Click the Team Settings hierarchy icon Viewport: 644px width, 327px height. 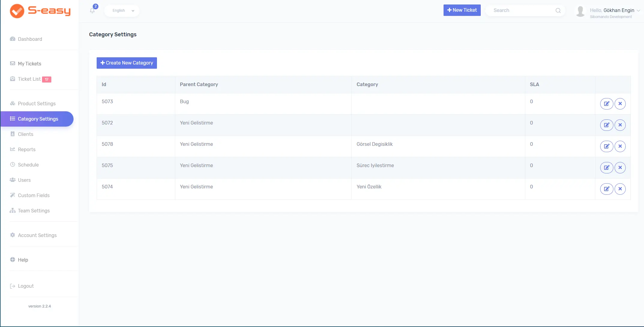13,211
